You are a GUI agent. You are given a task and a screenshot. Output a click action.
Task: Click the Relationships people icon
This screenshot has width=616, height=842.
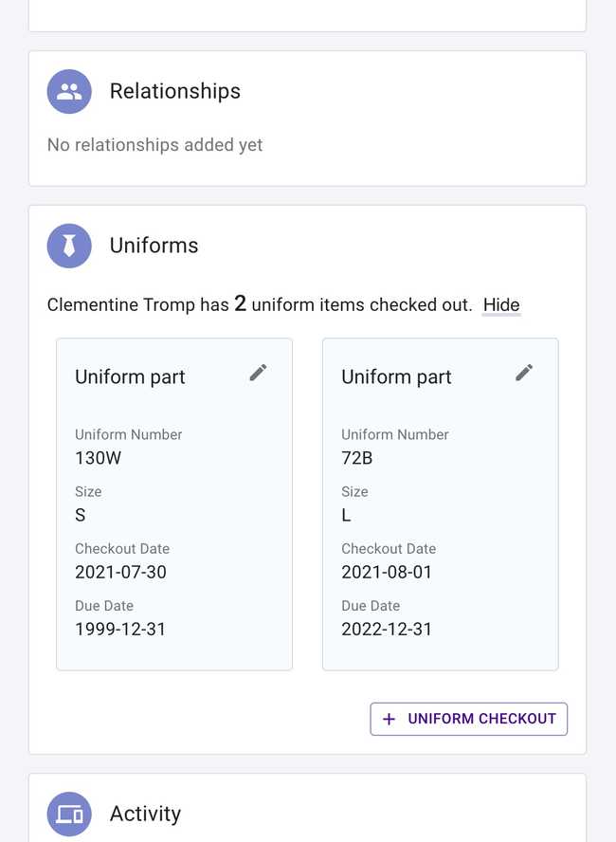pyautogui.click(x=69, y=92)
